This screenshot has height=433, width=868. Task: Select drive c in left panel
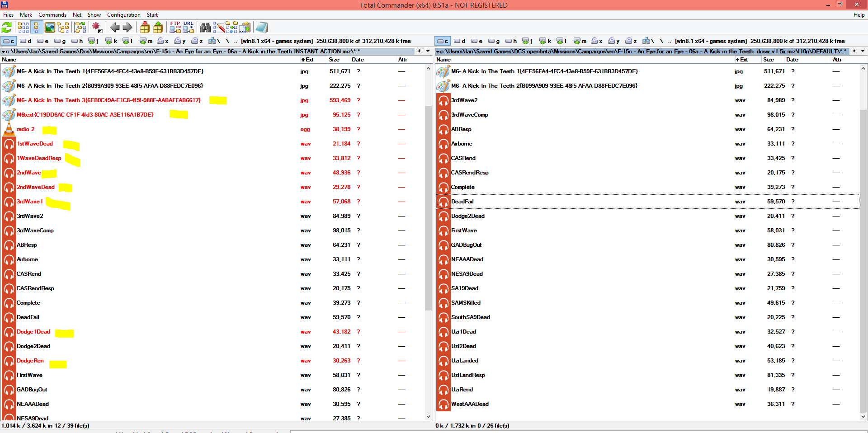coord(9,41)
